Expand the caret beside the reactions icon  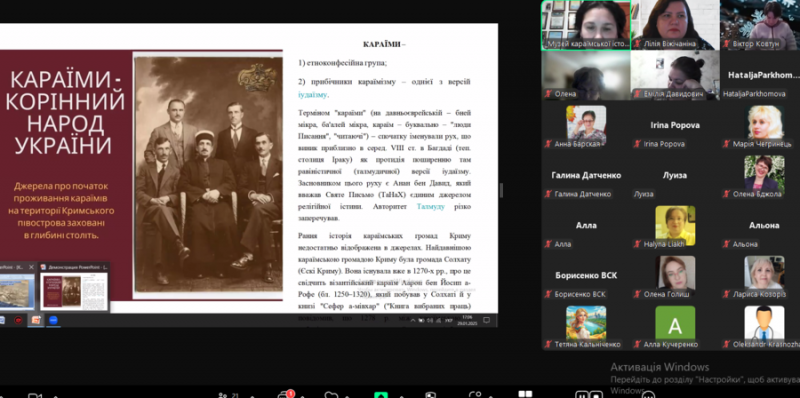tap(347, 396)
